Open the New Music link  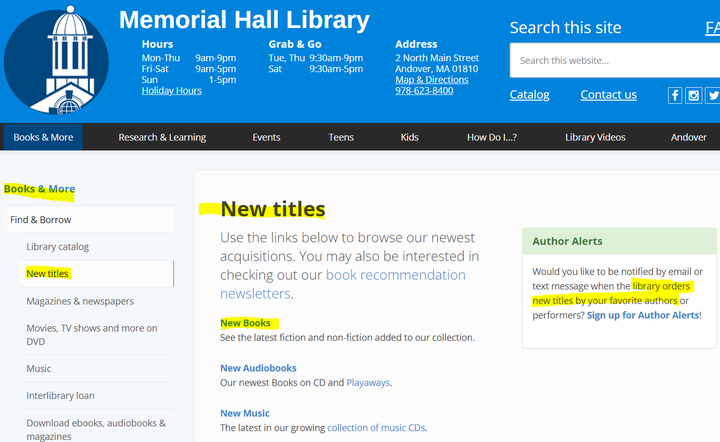click(245, 413)
